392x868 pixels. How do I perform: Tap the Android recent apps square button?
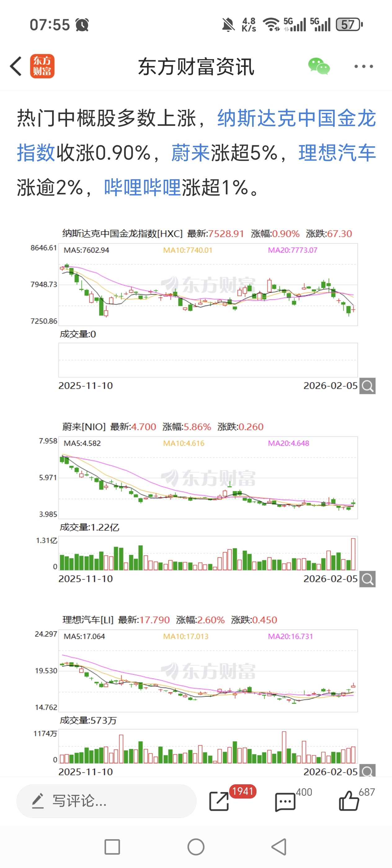click(112, 847)
